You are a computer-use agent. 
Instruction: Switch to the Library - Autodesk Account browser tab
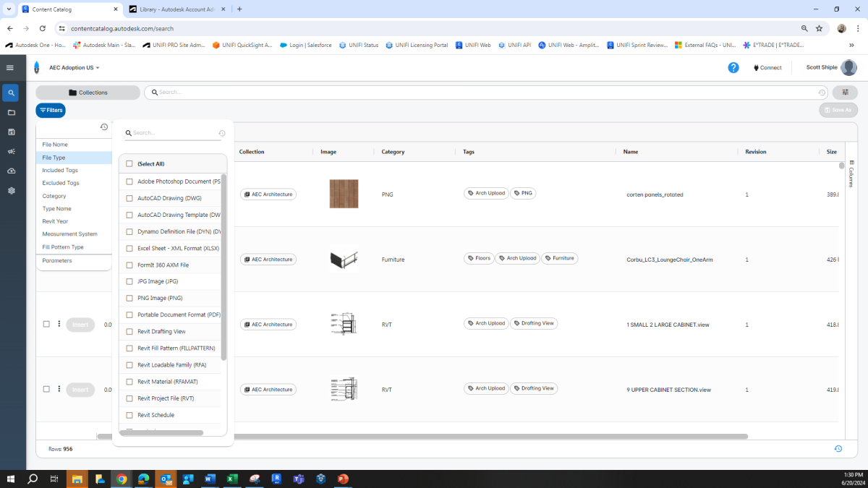coord(174,10)
